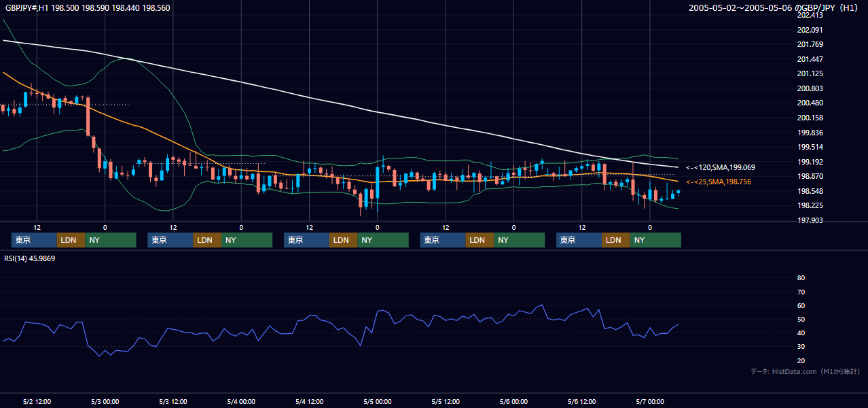The width and height of the screenshot is (868, 408).
Task: Select the 5/5 12:00 time axis label
Action: 446,401
